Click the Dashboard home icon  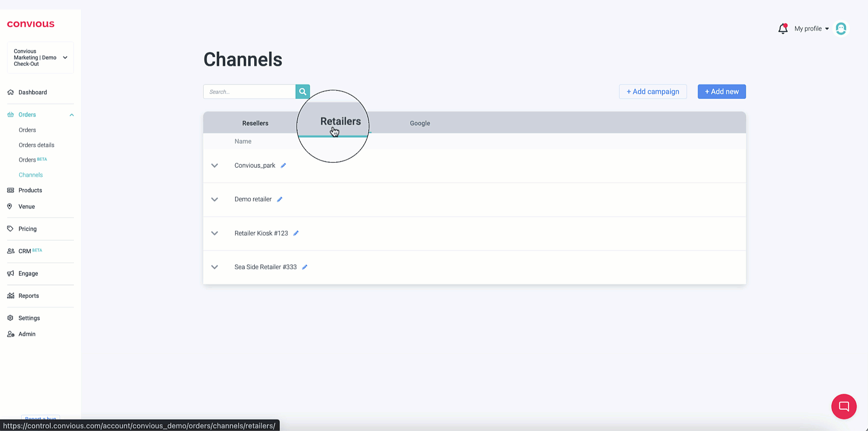click(11, 92)
